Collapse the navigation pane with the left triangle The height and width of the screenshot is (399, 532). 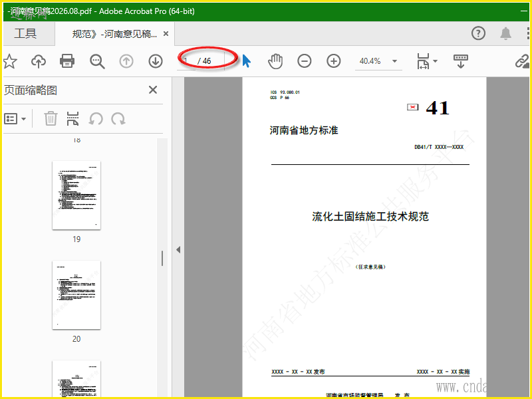[x=178, y=250]
